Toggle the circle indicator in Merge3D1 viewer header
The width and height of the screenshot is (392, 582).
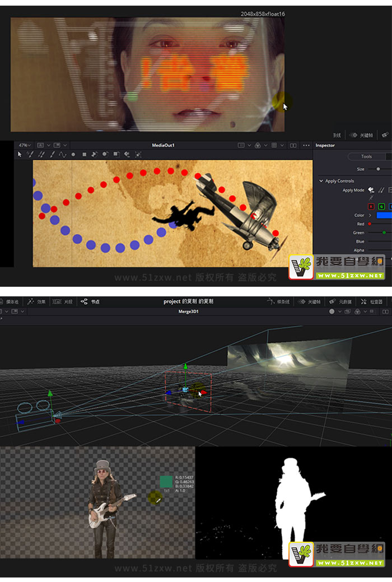[332, 311]
